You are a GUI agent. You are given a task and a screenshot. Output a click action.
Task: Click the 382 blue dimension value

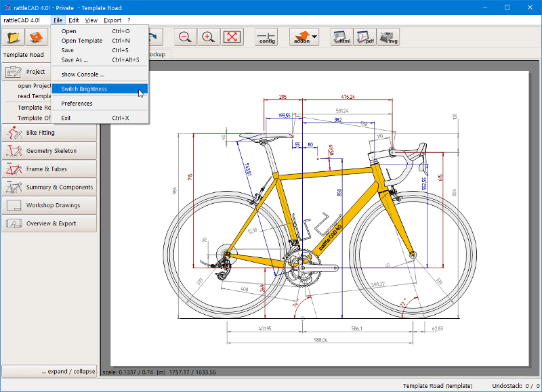point(337,120)
